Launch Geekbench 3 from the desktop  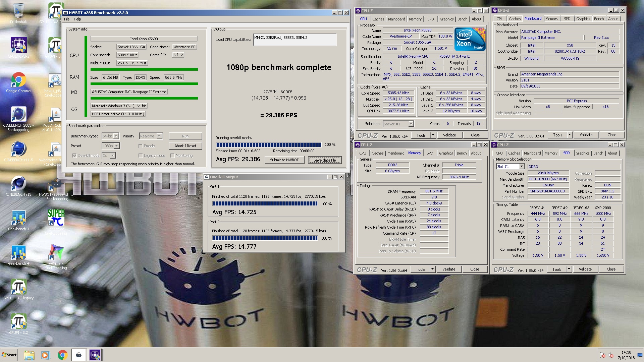coord(18,221)
